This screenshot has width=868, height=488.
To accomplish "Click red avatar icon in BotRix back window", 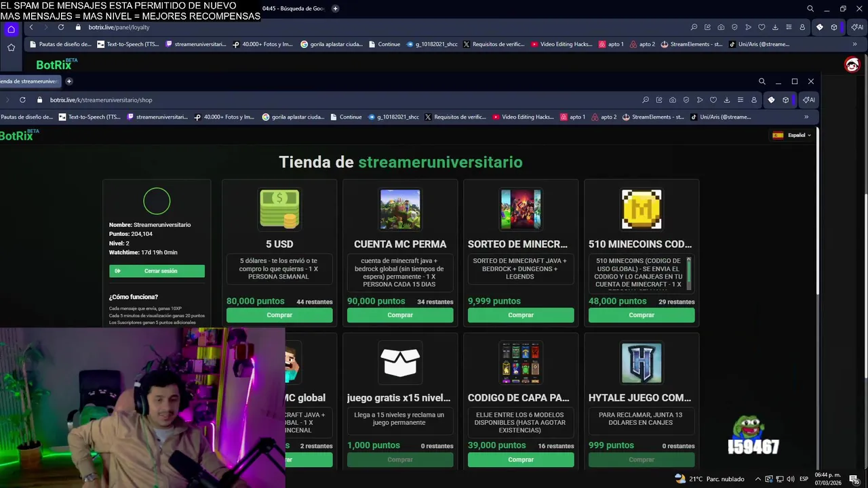I will click(x=852, y=64).
